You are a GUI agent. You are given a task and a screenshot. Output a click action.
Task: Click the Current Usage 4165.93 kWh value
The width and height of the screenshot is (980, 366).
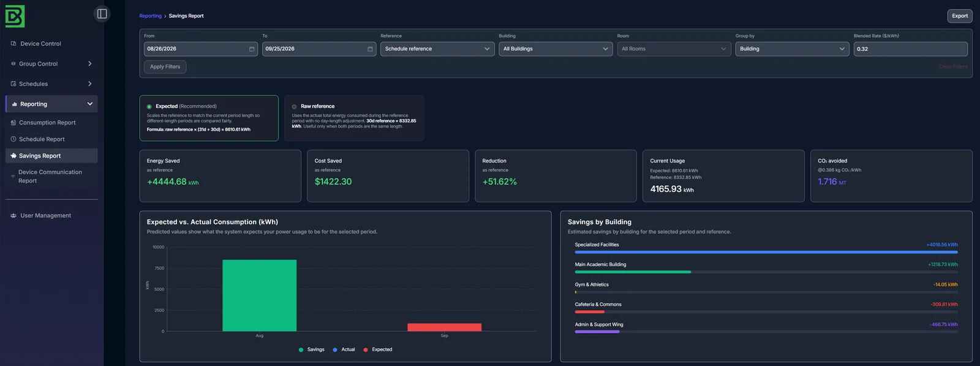point(672,189)
